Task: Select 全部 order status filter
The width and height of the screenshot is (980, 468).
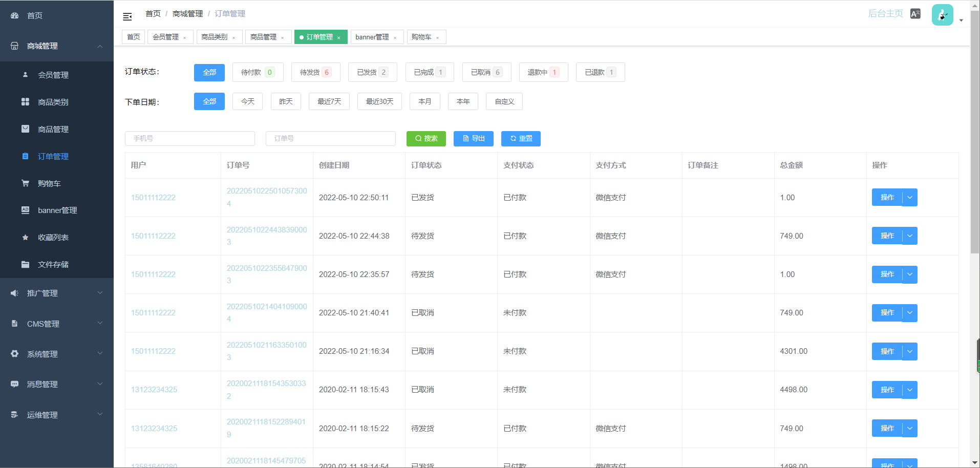Action: 209,72
